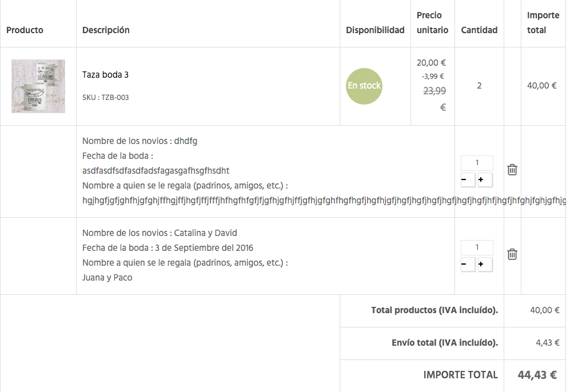Click the green En stock badge
Image resolution: width=570 pixels, height=392 pixels.
pyautogui.click(x=364, y=86)
